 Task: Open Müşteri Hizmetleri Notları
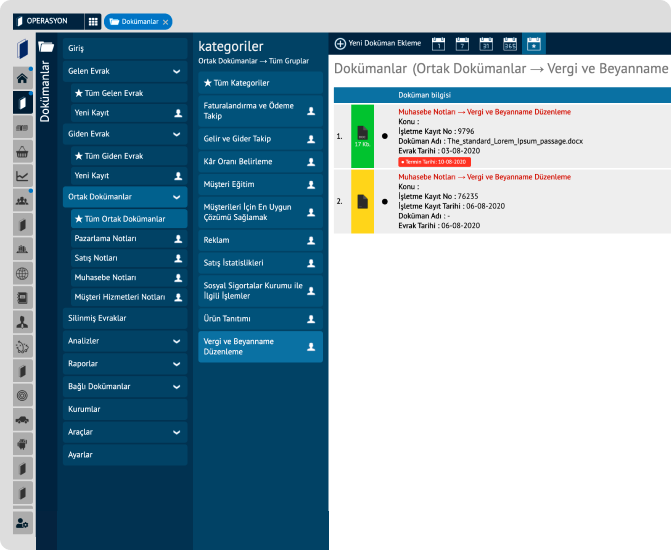pos(129,297)
